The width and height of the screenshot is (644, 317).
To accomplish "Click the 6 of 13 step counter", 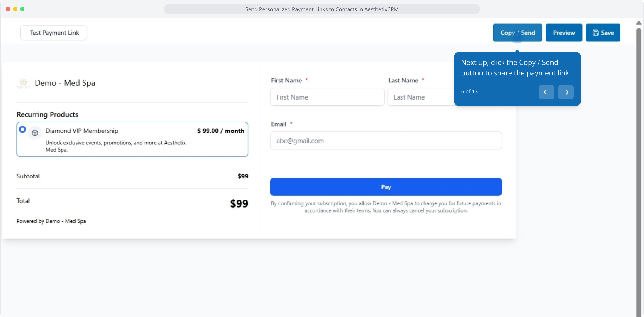I will (x=469, y=92).
